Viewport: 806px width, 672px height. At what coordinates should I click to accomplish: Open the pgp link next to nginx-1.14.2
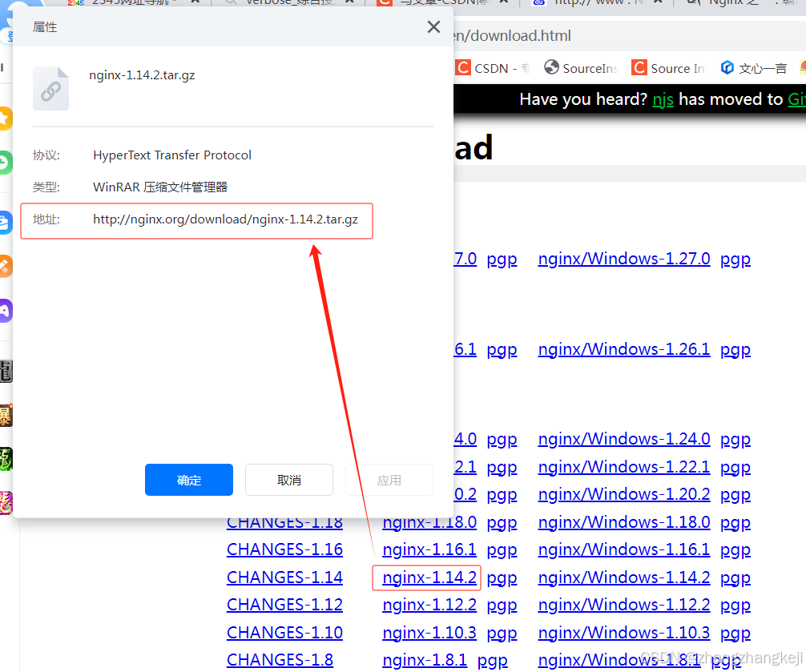coord(502,578)
